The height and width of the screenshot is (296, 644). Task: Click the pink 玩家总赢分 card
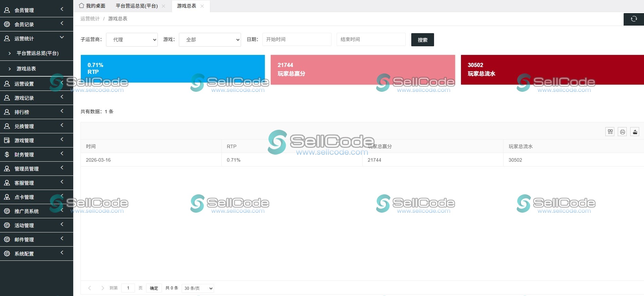click(x=363, y=70)
